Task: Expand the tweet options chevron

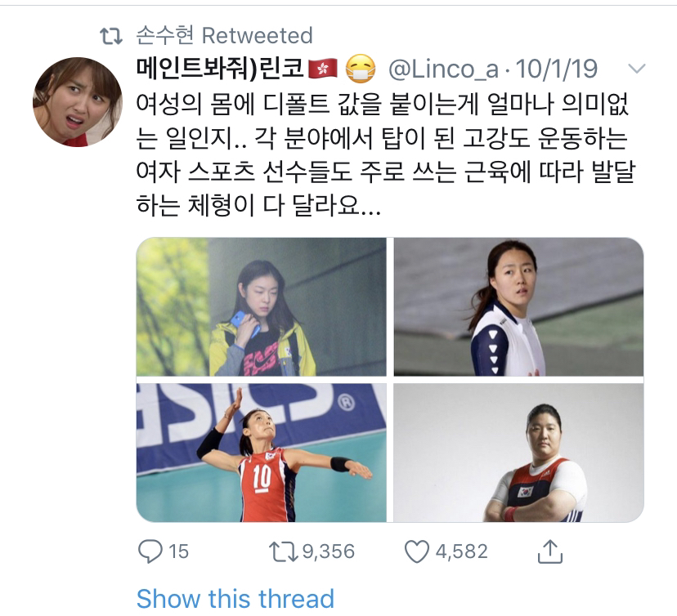Action: click(x=636, y=68)
